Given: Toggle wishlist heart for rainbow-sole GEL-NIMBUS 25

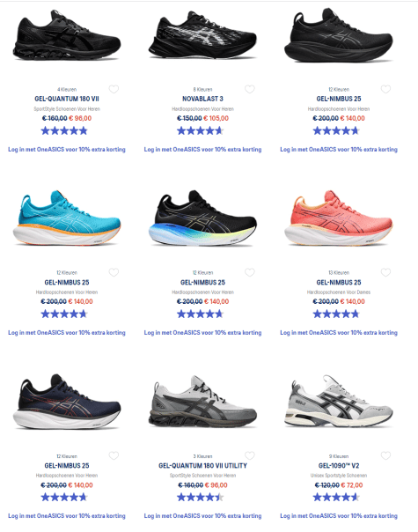Looking at the screenshot, I should 250,272.
